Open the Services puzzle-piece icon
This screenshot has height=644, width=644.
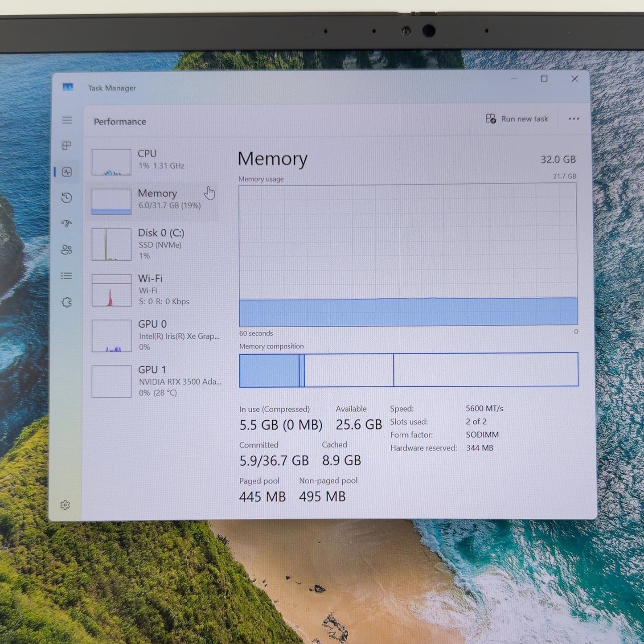tap(67, 302)
